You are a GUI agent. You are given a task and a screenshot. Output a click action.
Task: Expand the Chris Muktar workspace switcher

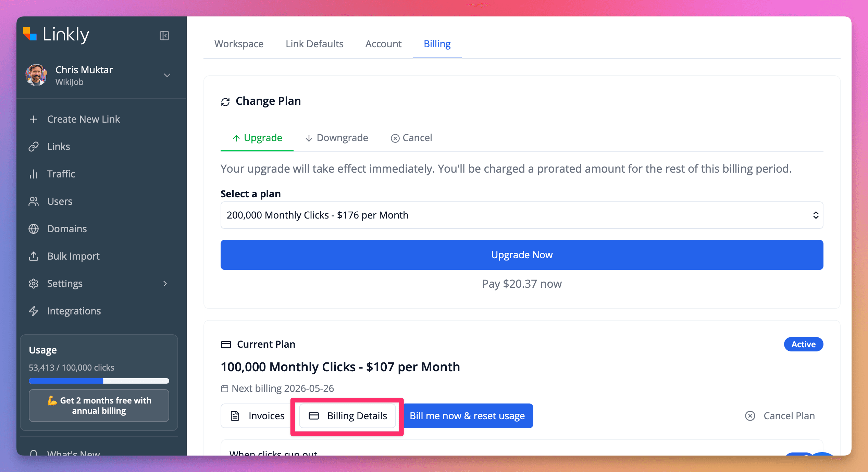[x=167, y=75]
